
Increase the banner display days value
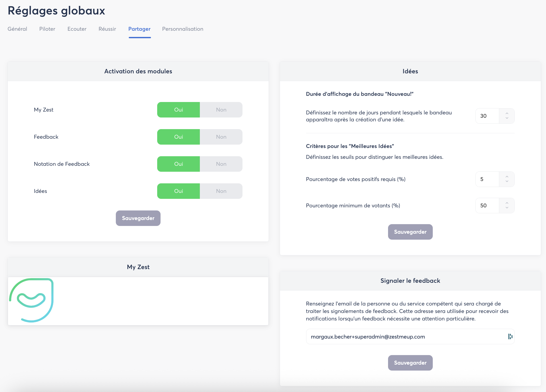(507, 113)
